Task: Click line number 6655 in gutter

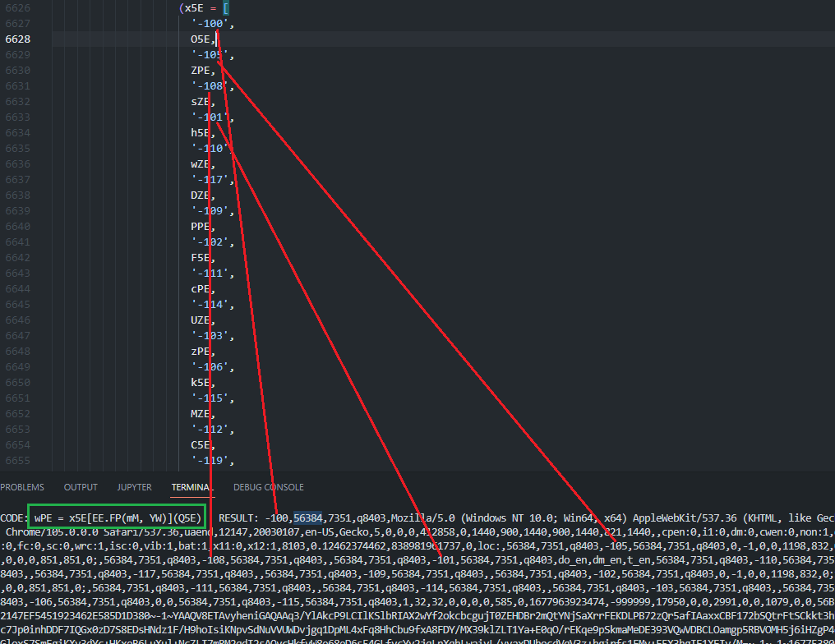Action: [18, 460]
